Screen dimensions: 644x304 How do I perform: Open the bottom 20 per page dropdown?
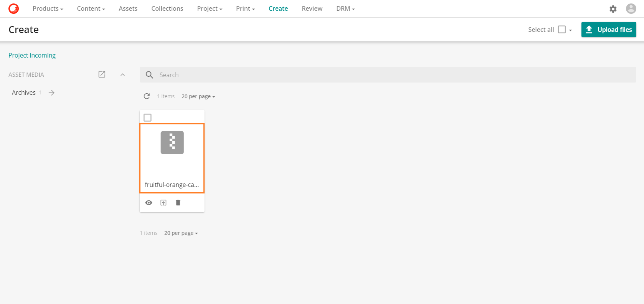click(181, 233)
